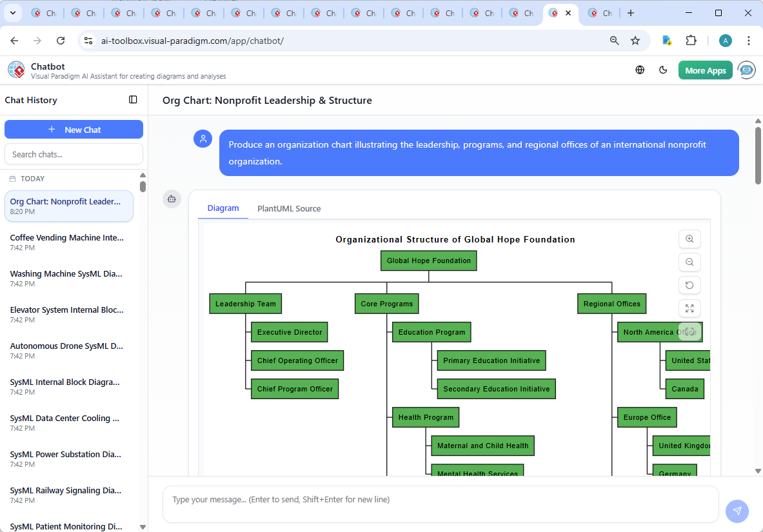Switch to the PlantUML Source tab
This screenshot has height=532, width=763.
tap(288, 208)
